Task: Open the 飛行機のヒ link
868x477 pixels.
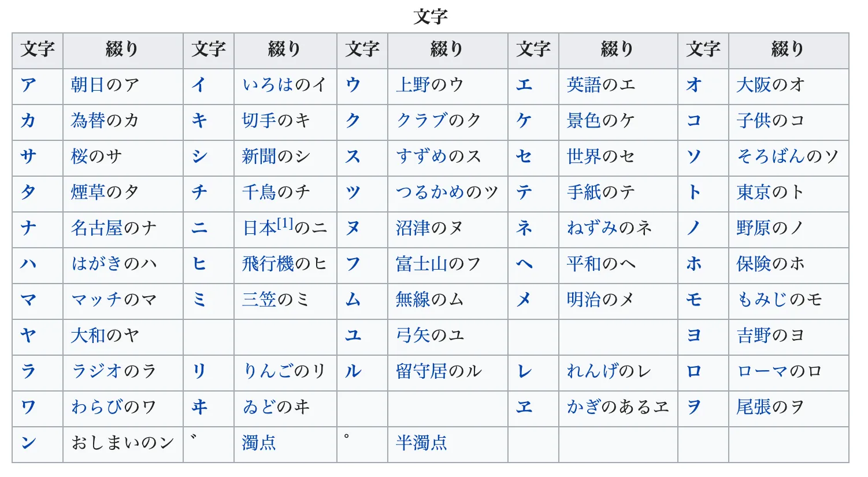Action: point(284,264)
